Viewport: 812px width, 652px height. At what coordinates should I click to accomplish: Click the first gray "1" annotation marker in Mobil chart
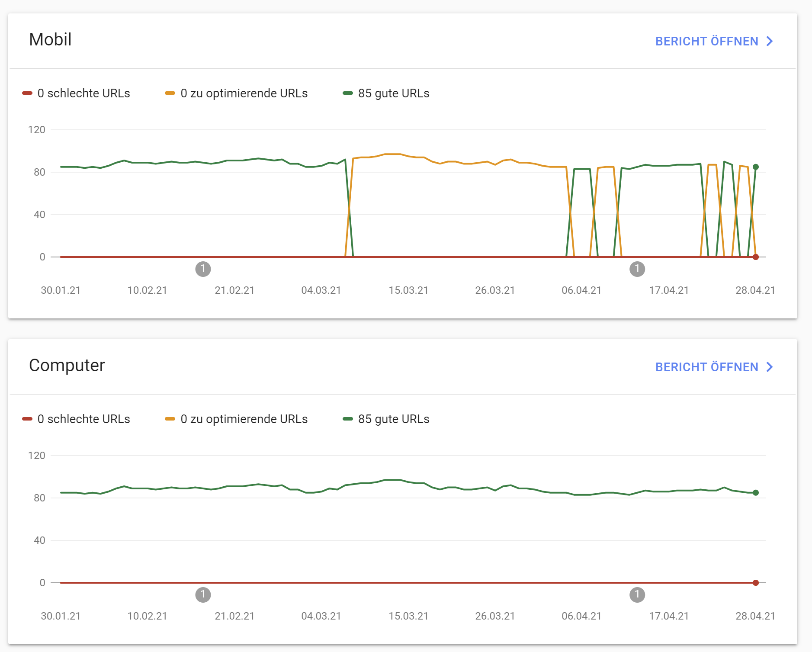(203, 269)
